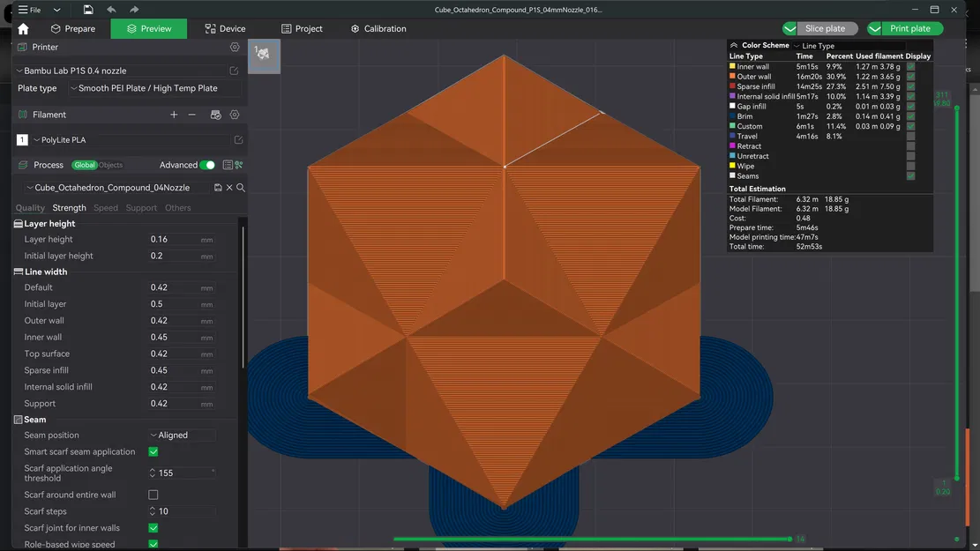This screenshot has height=551, width=980.
Task: Save the project via the save icon
Action: (x=87, y=9)
